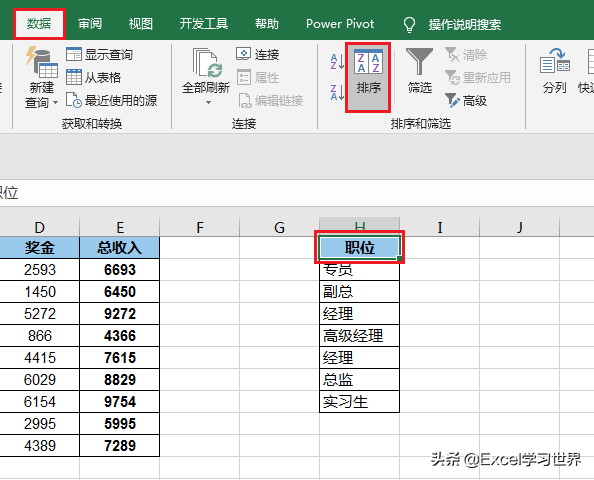This screenshot has width=594, height=480.
Task: Click the 全部刷新 icon
Action: [x=206, y=63]
